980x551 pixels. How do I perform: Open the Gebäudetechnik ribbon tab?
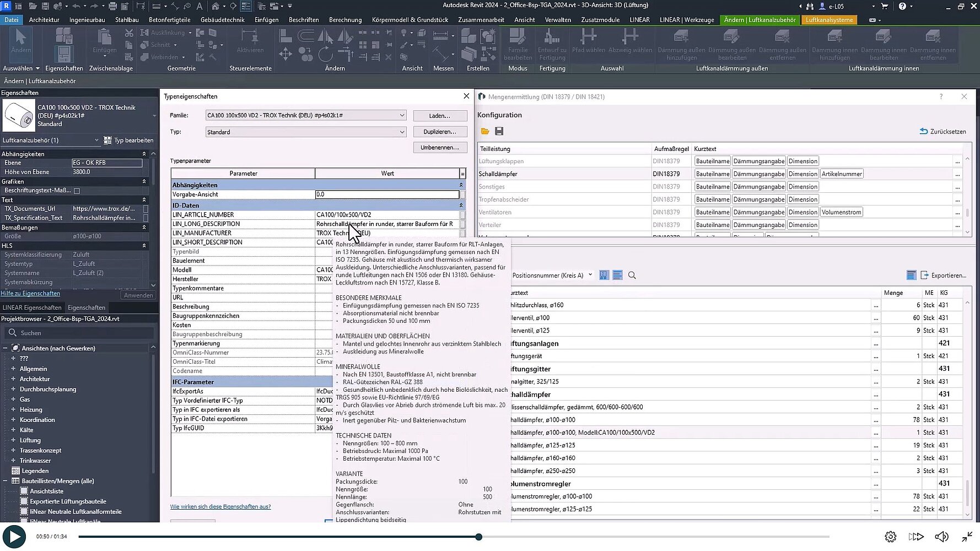point(222,20)
